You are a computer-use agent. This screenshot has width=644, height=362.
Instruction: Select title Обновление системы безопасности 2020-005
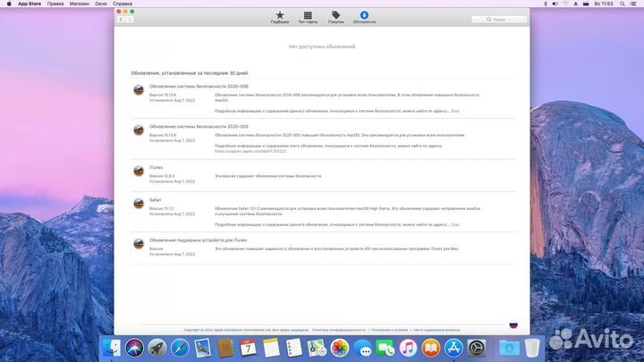199,127
